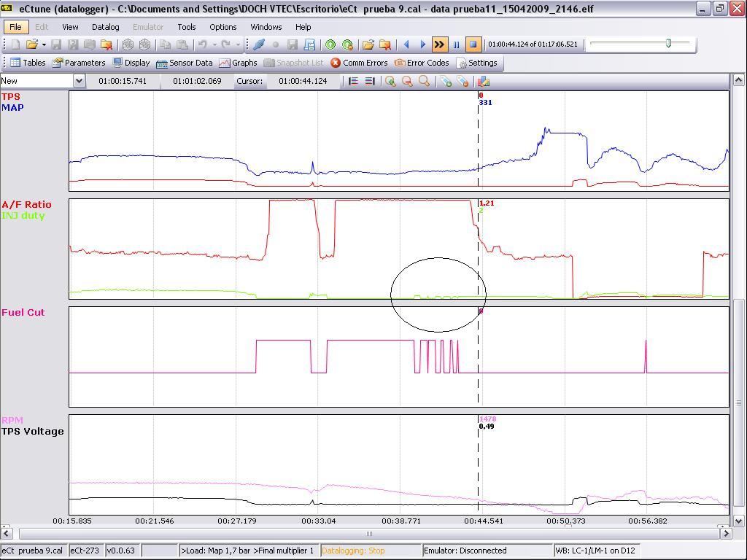Screen dimensions: 747x560
Task: Open the File menu
Action: [15, 27]
